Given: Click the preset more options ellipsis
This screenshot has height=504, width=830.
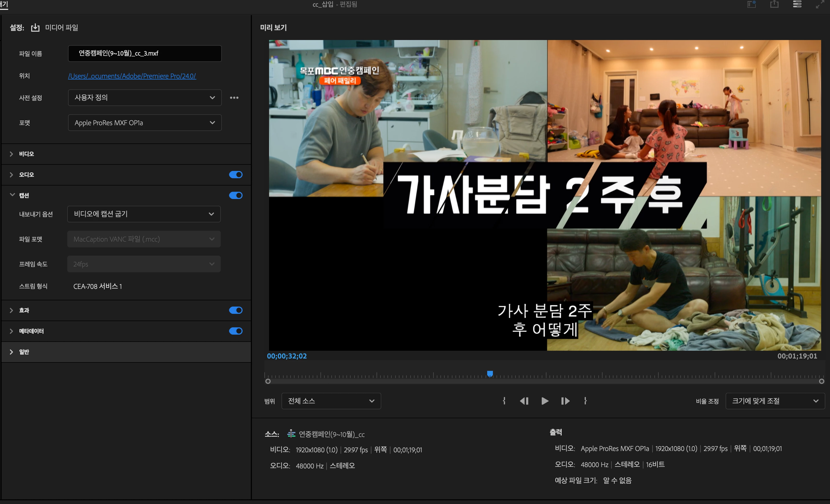Looking at the screenshot, I should (234, 98).
